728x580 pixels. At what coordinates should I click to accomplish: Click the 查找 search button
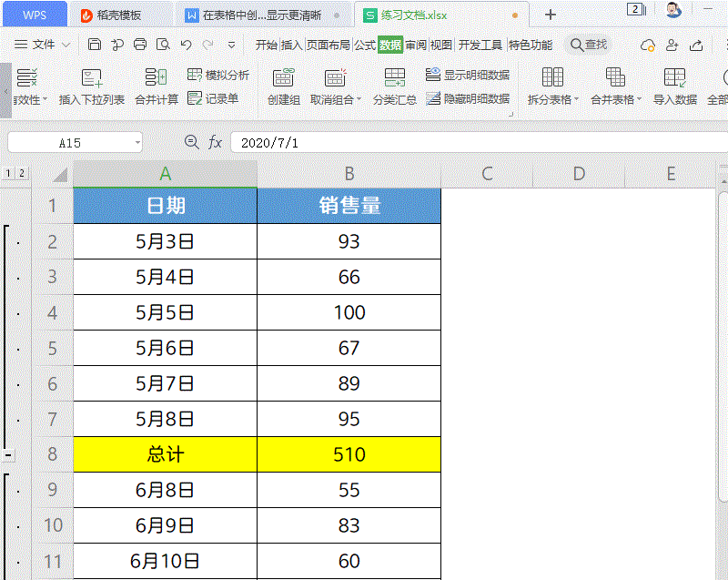588,45
